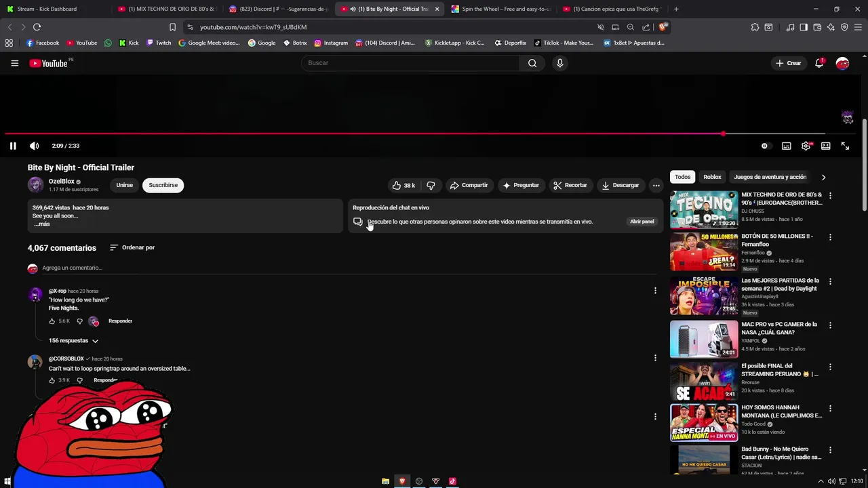Open options menu for @CORSOBLOX comment
This screenshot has height=488, width=868.
pos(655,358)
